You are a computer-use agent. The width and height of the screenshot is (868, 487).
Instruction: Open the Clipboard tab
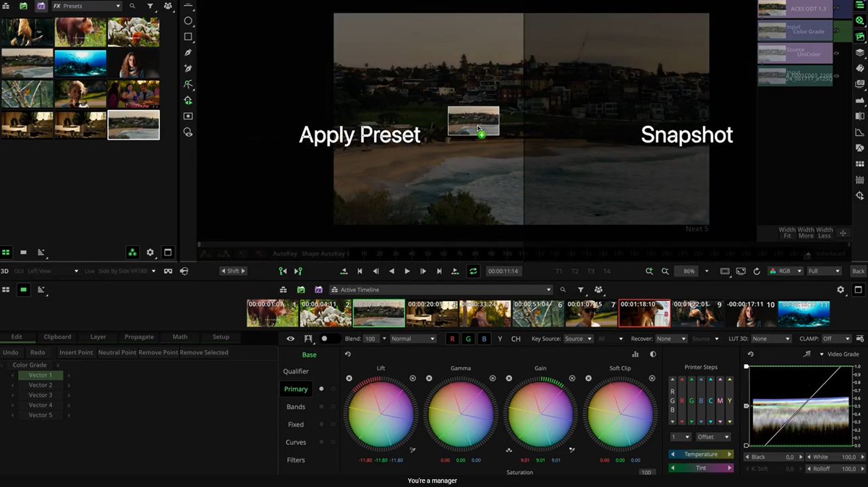pyautogui.click(x=58, y=337)
